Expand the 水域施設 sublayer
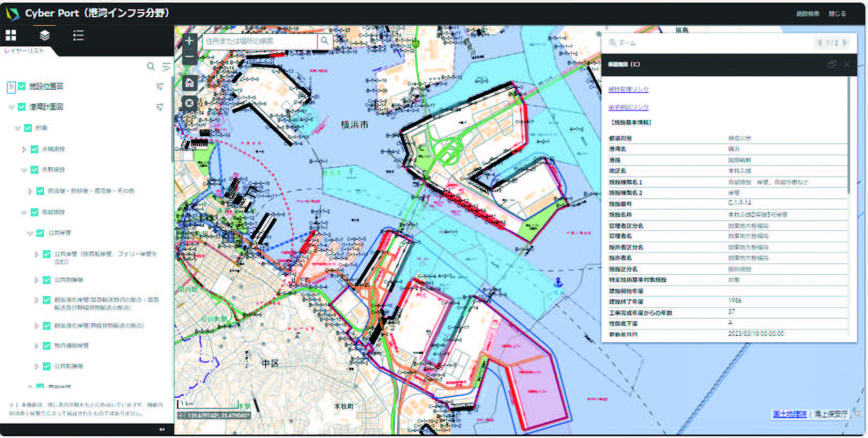Viewport: 868px width, 438px height. click(24, 149)
